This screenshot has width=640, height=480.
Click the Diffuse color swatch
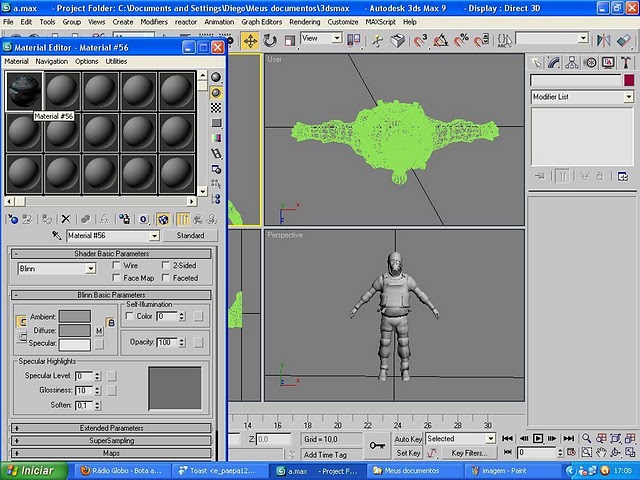pyautogui.click(x=75, y=330)
